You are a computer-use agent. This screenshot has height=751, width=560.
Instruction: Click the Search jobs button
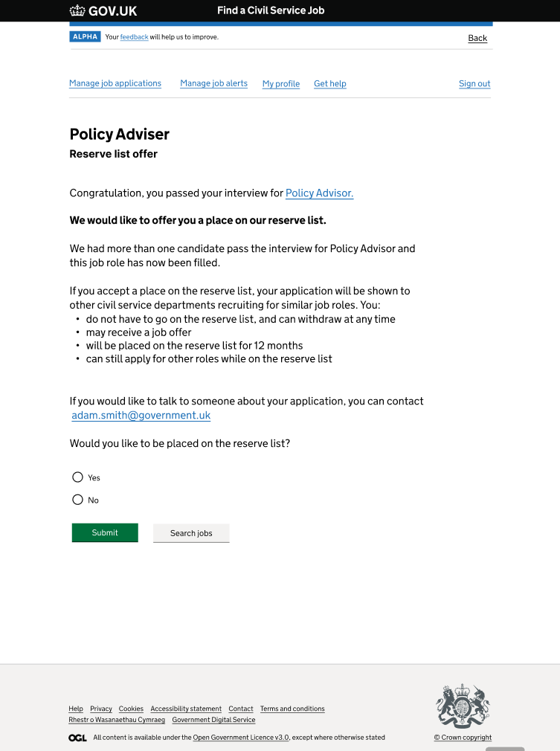[x=191, y=533]
